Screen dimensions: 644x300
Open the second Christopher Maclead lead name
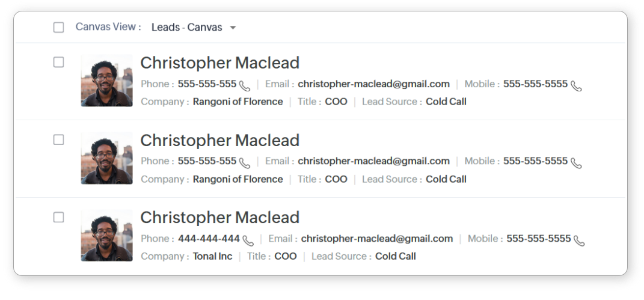[219, 141]
